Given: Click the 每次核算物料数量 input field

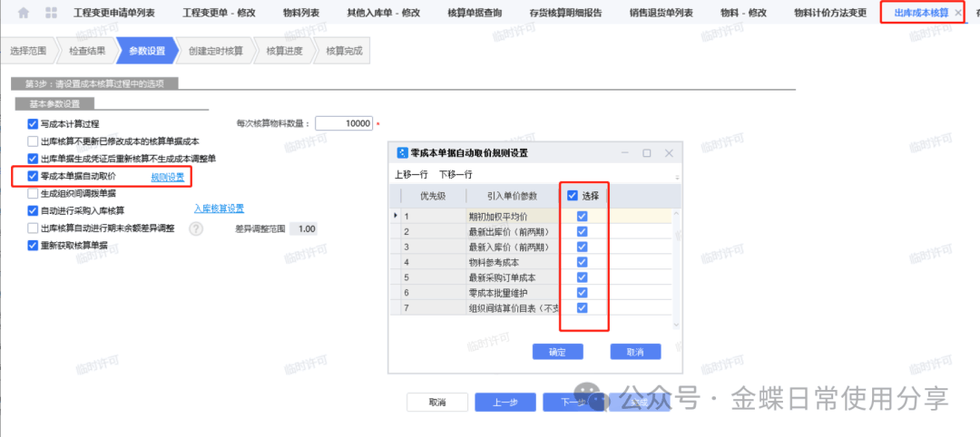Looking at the screenshot, I should click(345, 123).
